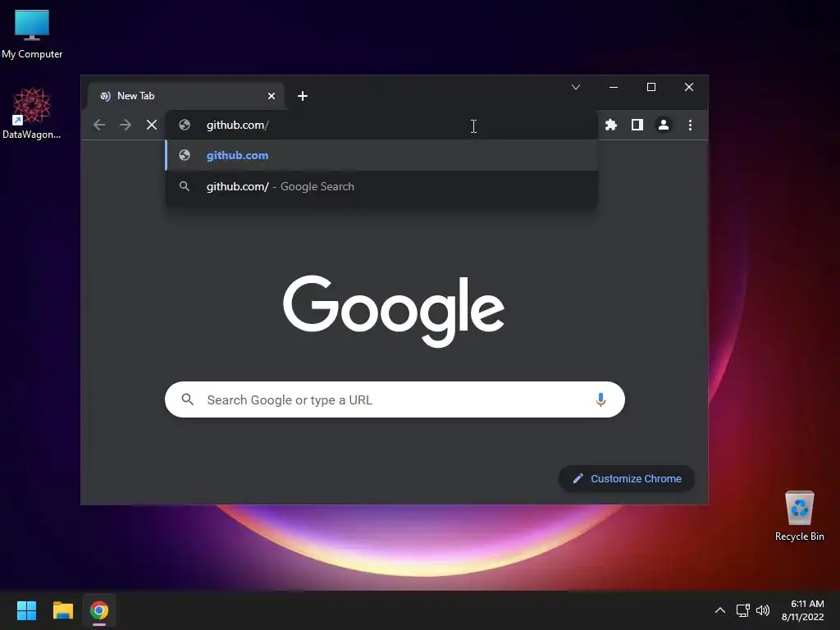
Task: Click Customize Chrome button
Action: (627, 478)
